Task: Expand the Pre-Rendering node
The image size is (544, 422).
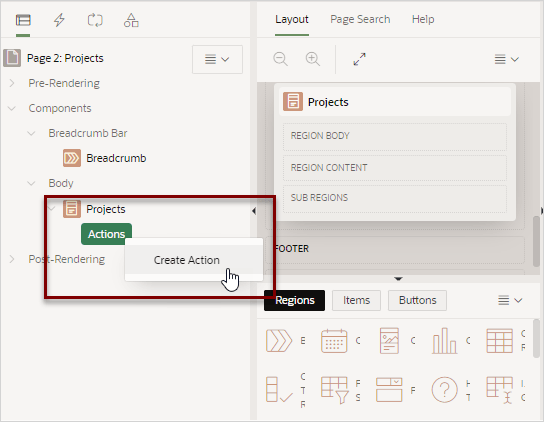Action: [x=12, y=83]
